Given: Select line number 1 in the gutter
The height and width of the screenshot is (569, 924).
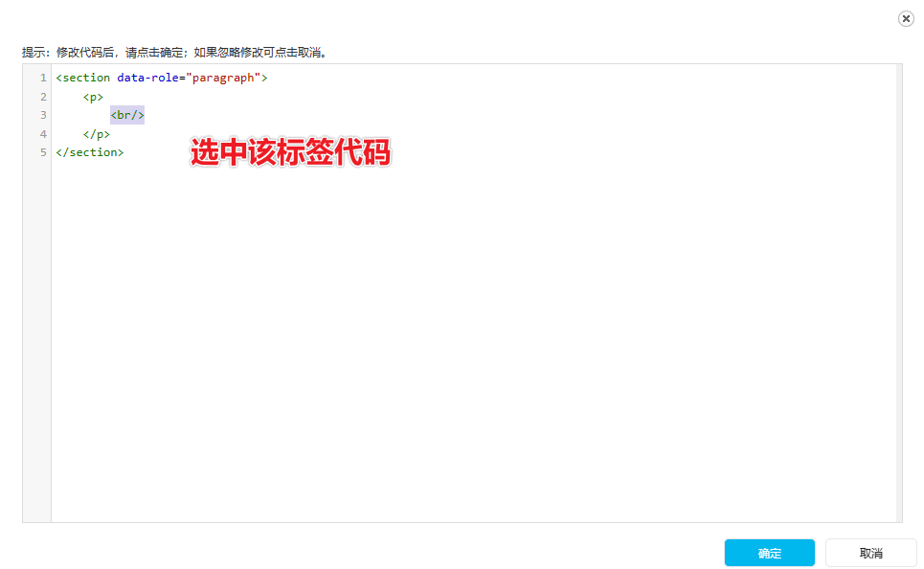Looking at the screenshot, I should (43, 78).
